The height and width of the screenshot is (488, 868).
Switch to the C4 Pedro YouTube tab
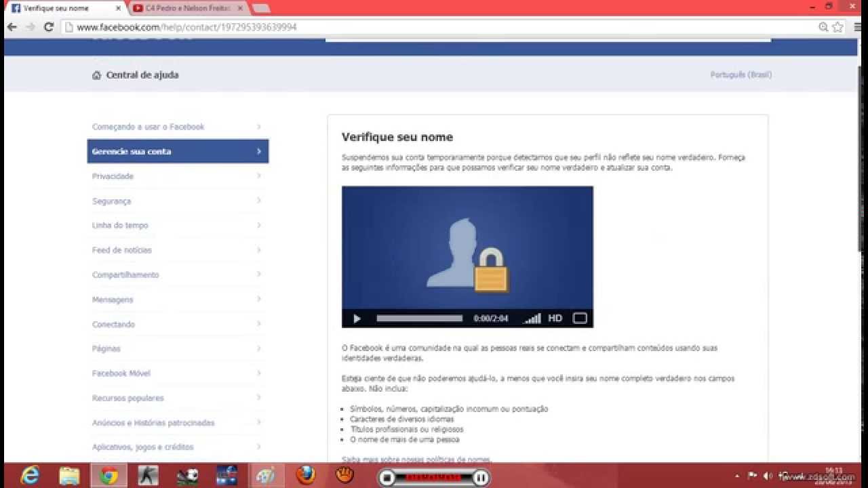coord(188,8)
